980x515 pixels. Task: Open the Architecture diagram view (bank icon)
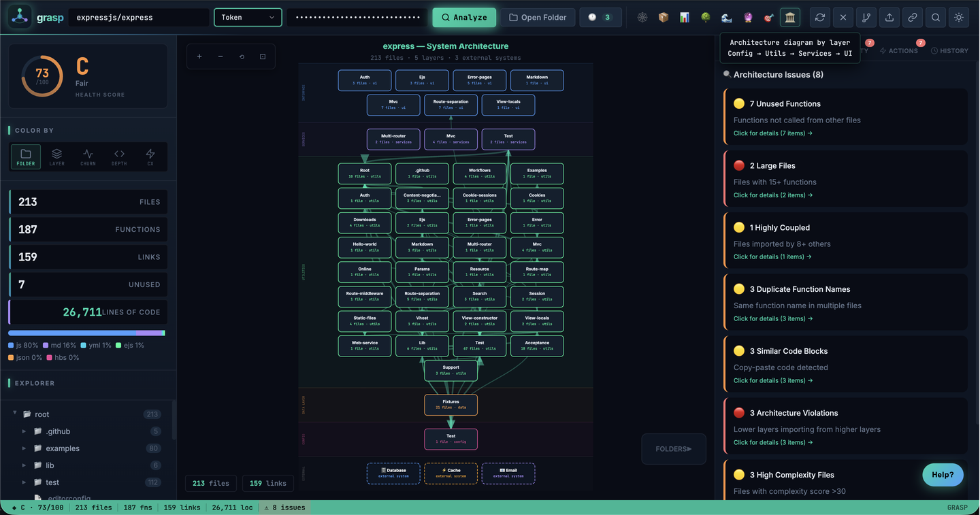tap(789, 17)
